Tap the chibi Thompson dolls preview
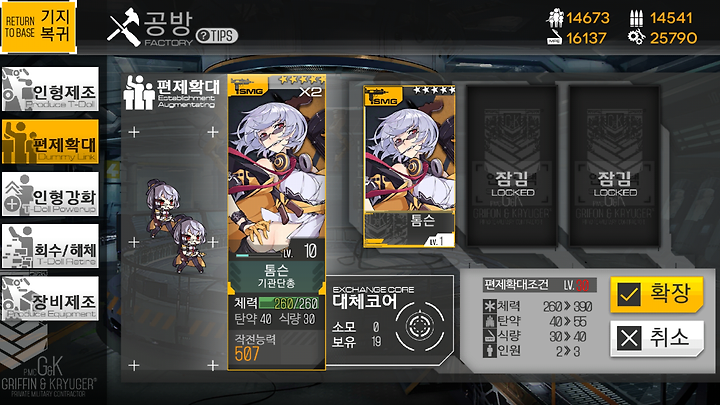Screen dimensions: 720x405 click(x=176, y=225)
